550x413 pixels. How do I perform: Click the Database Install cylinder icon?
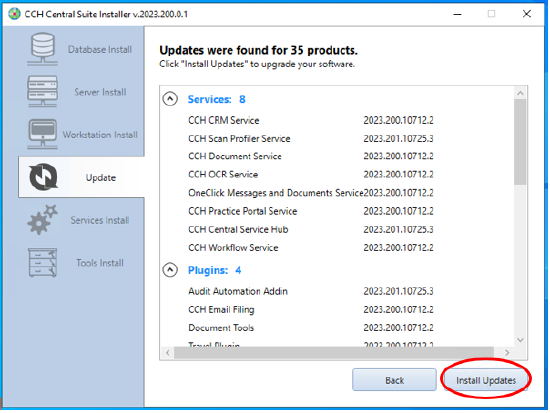[x=42, y=49]
